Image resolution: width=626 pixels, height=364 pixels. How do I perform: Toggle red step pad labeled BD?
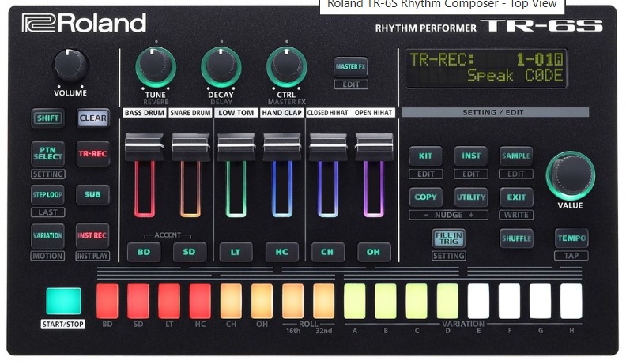pos(107,301)
